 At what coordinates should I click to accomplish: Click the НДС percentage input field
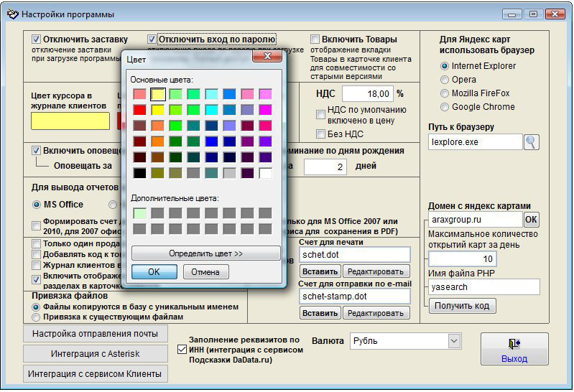[x=367, y=93]
